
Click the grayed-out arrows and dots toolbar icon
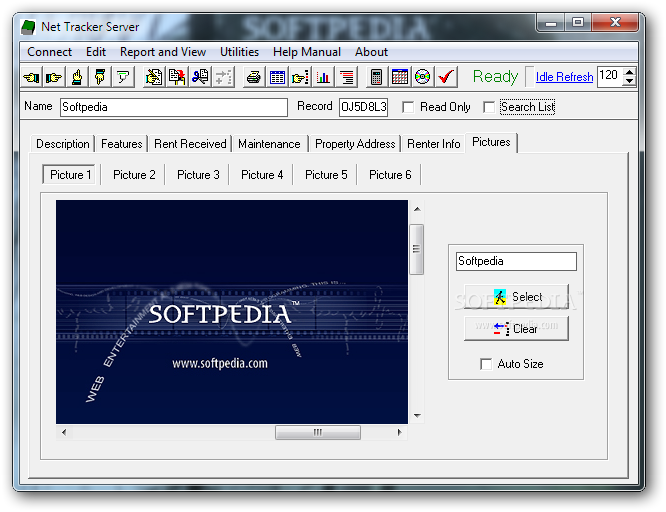[223, 77]
